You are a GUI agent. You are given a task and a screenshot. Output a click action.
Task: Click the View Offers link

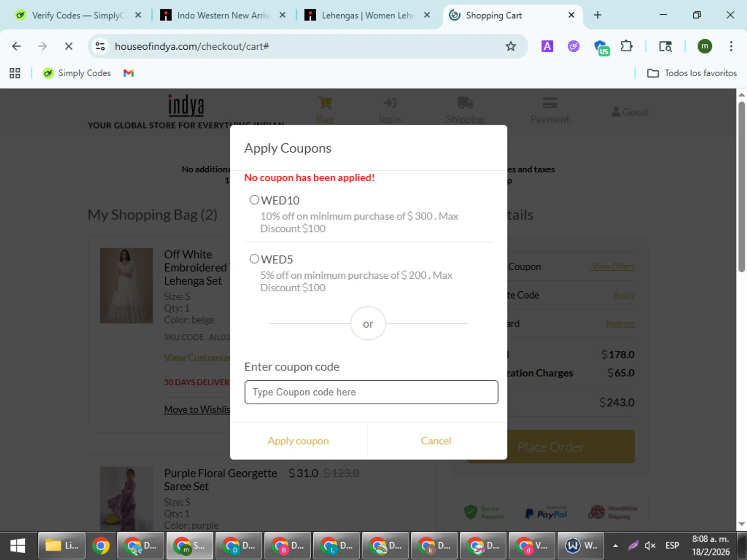[x=613, y=267]
